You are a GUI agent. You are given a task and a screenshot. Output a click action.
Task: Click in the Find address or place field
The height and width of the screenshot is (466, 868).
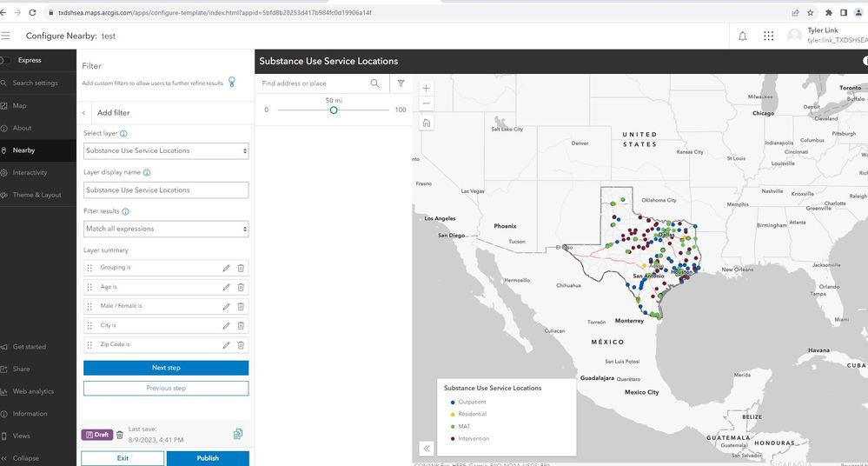pos(313,83)
